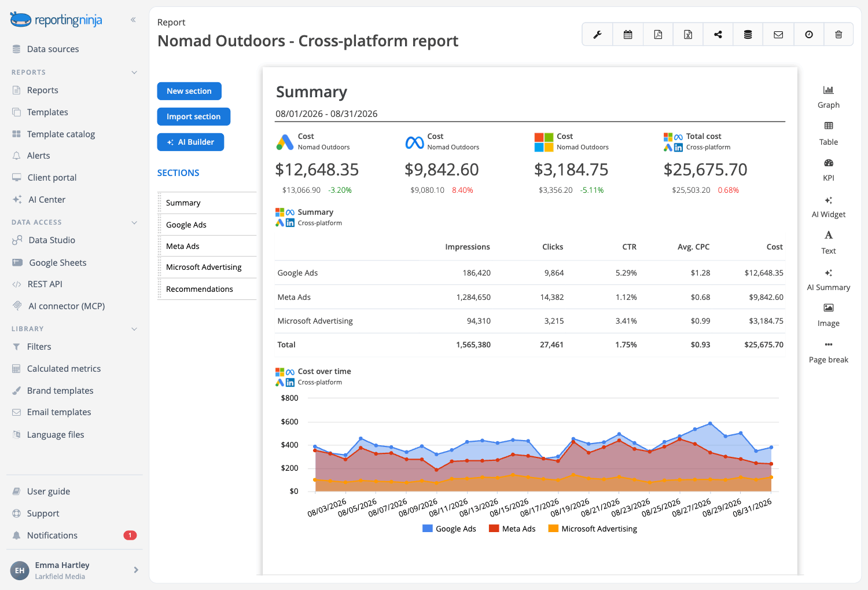Add an AI Widget

829,207
